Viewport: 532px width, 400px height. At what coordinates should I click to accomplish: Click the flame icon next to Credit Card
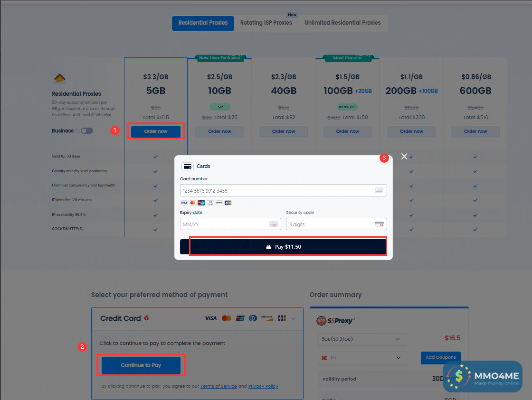click(x=147, y=317)
